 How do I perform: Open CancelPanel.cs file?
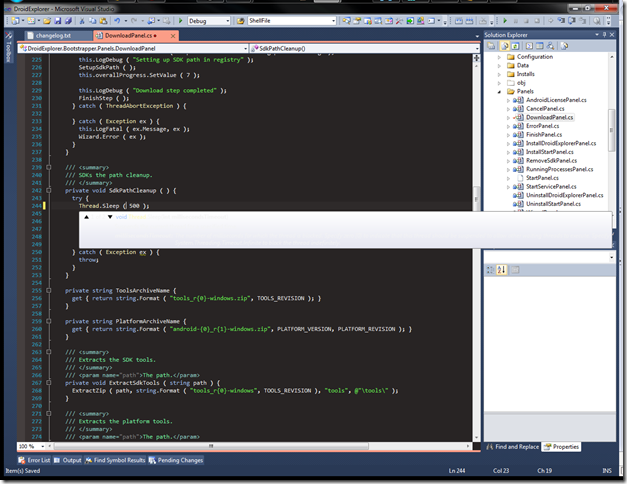click(544, 108)
